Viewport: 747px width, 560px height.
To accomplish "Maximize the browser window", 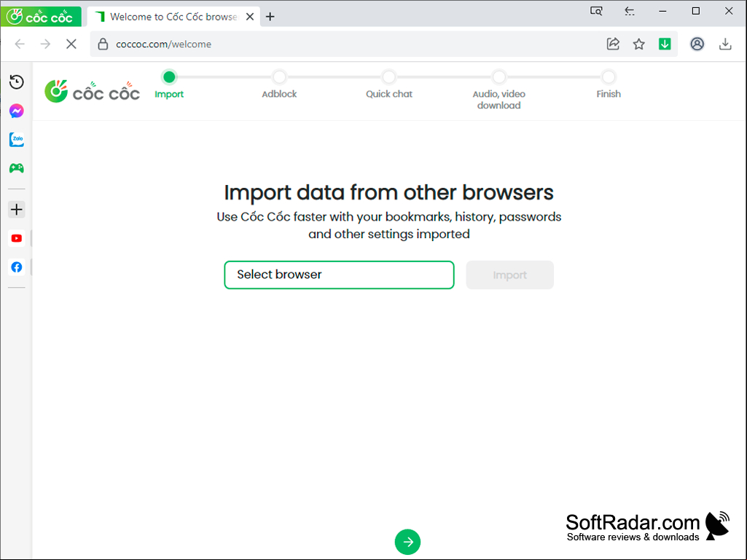I will tap(695, 11).
